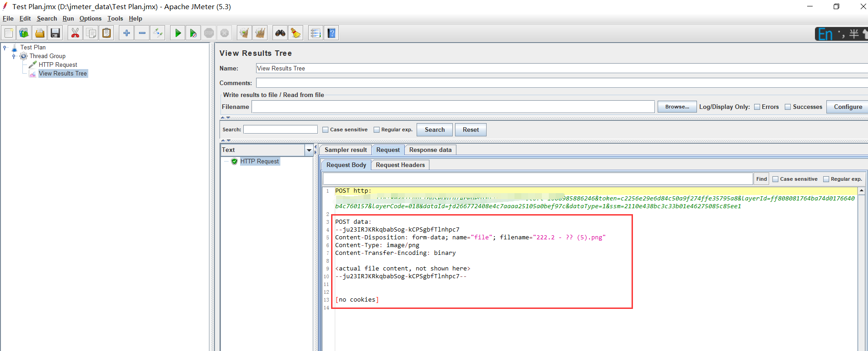Open the Tools menu
Viewport: 868px width, 351px height.
click(115, 18)
